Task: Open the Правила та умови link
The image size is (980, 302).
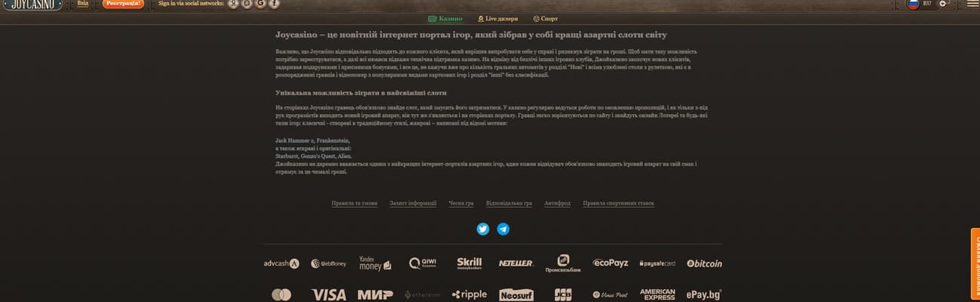Action: [x=354, y=203]
